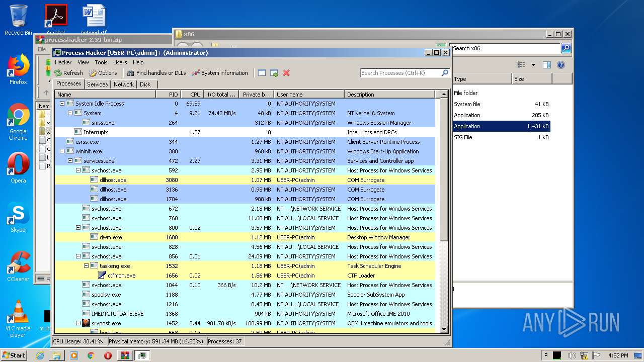Collapse svchost.exe PID 592 node
Viewport: 644px width, 362px height.
tap(78, 170)
